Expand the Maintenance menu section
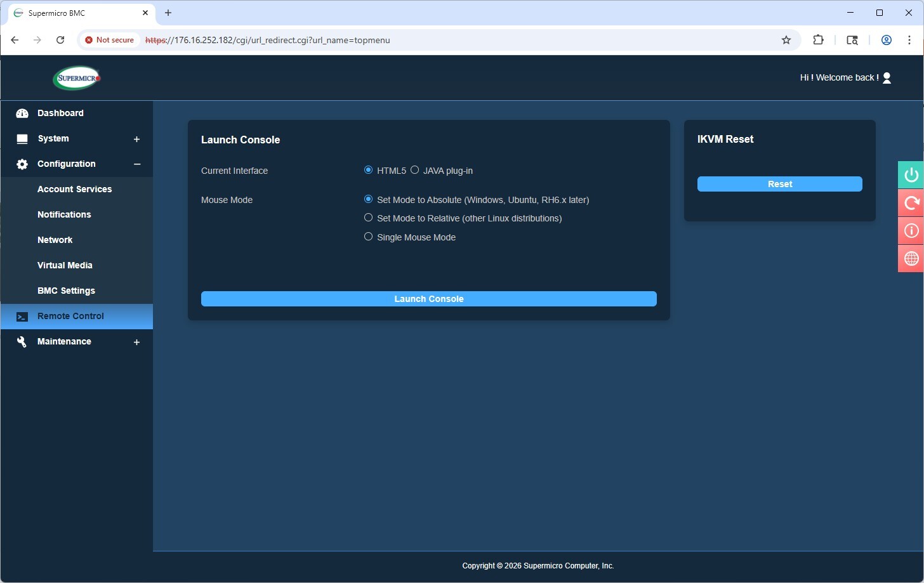Image resolution: width=924 pixels, height=583 pixels. click(x=136, y=342)
